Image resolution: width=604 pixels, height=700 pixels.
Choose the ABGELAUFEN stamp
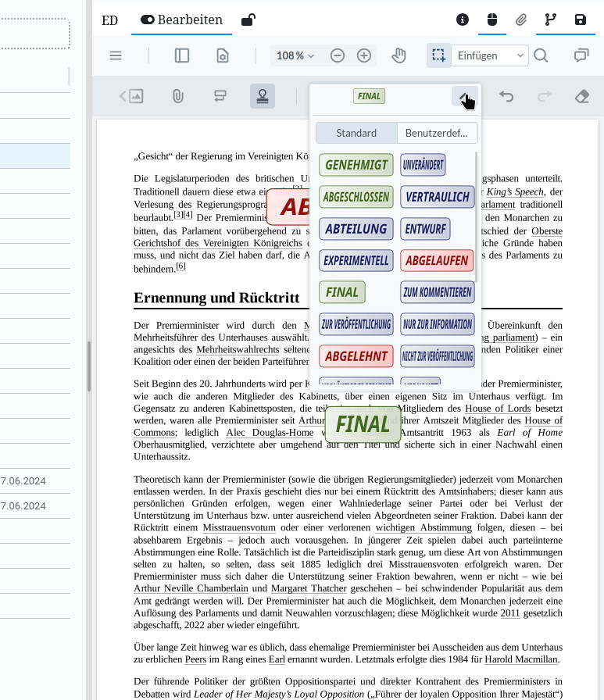pyautogui.click(x=437, y=260)
